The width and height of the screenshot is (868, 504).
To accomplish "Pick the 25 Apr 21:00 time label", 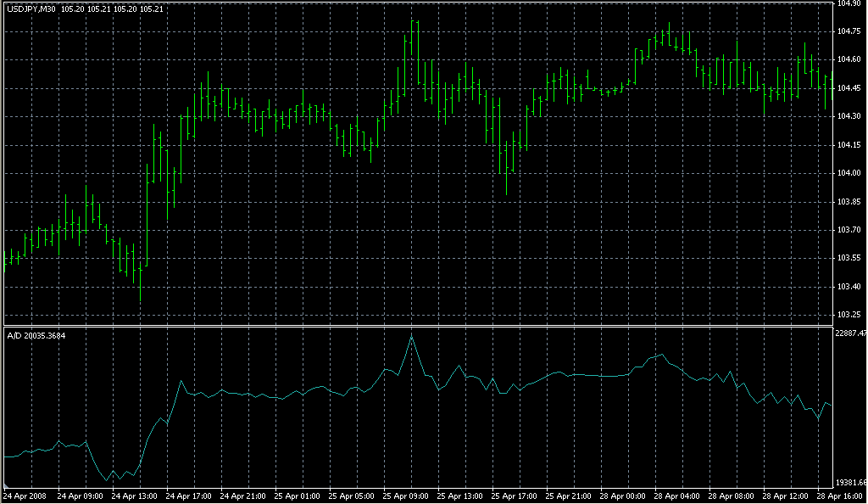I will (568, 496).
